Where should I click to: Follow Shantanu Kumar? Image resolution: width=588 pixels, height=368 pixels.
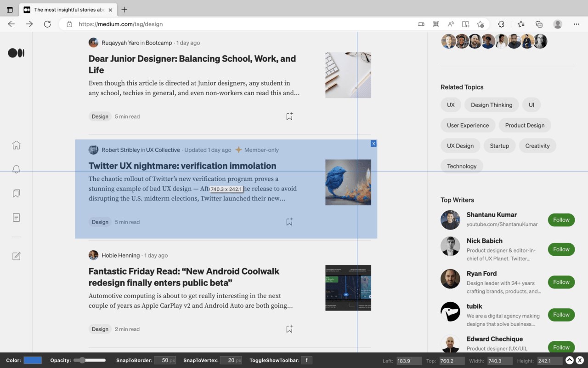click(561, 220)
